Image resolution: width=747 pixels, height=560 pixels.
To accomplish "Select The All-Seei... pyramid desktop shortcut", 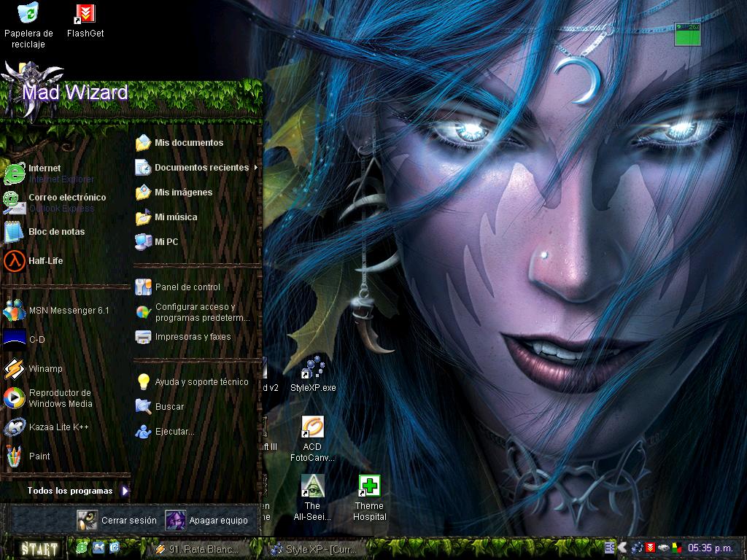I will [x=312, y=497].
